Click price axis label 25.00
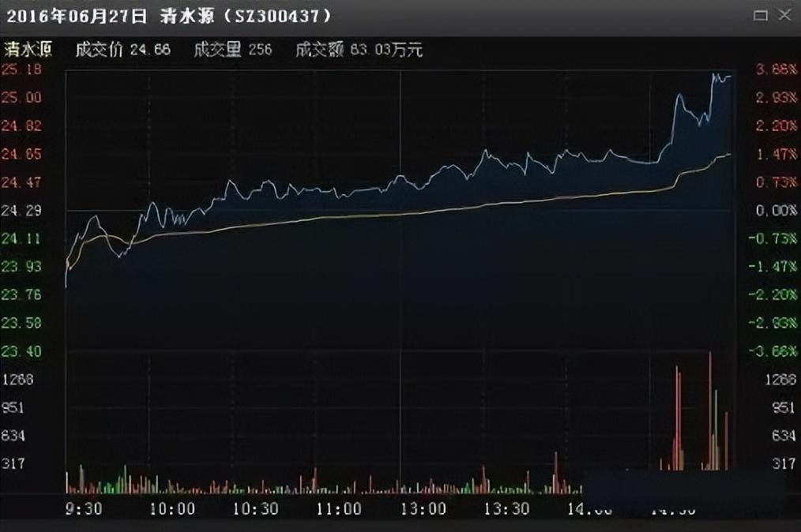Image resolution: width=801 pixels, height=532 pixels. pos(21,98)
